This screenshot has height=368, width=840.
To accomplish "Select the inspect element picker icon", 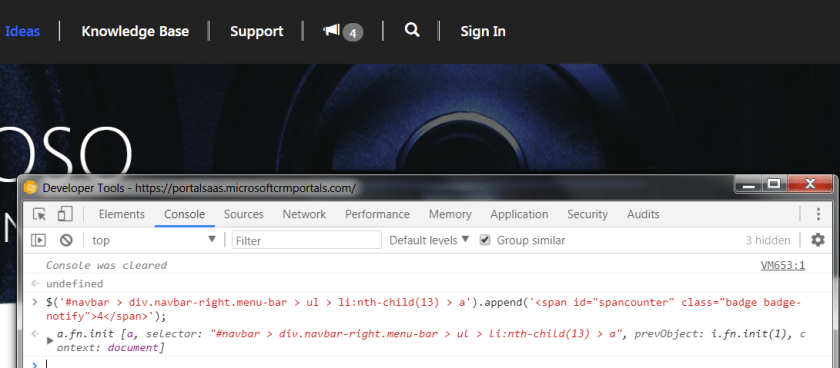I will 39,214.
